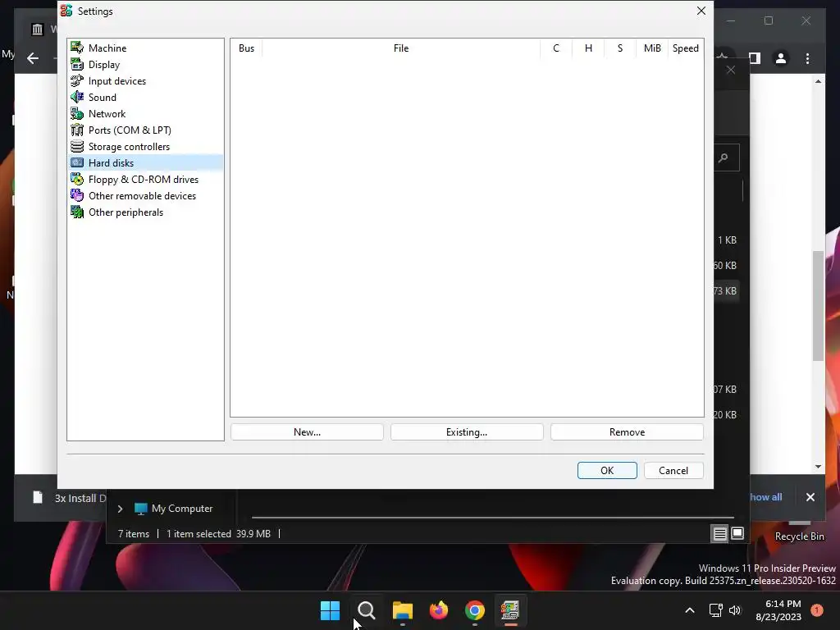Go back in the Chrome window

tap(33, 58)
